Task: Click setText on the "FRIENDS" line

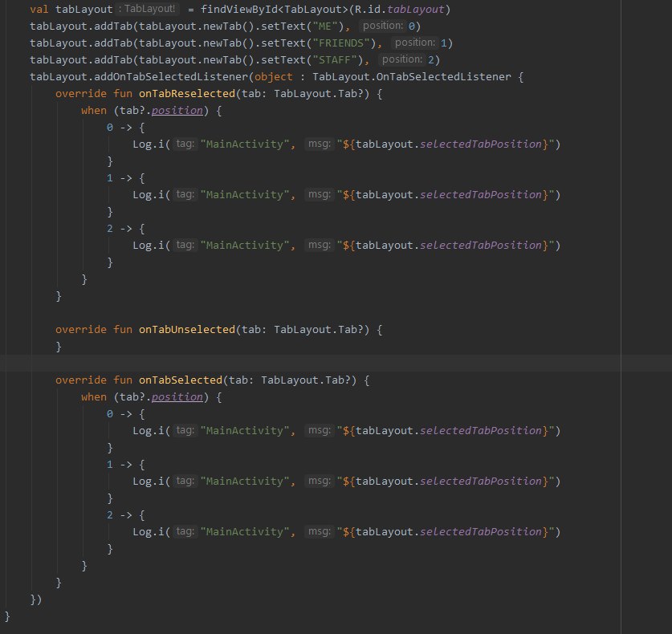Action: point(283,43)
